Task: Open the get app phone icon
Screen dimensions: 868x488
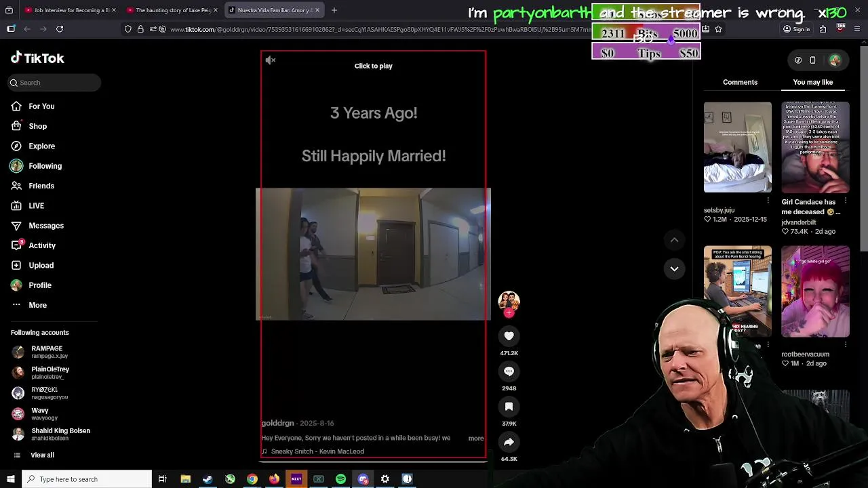Action: pos(812,60)
